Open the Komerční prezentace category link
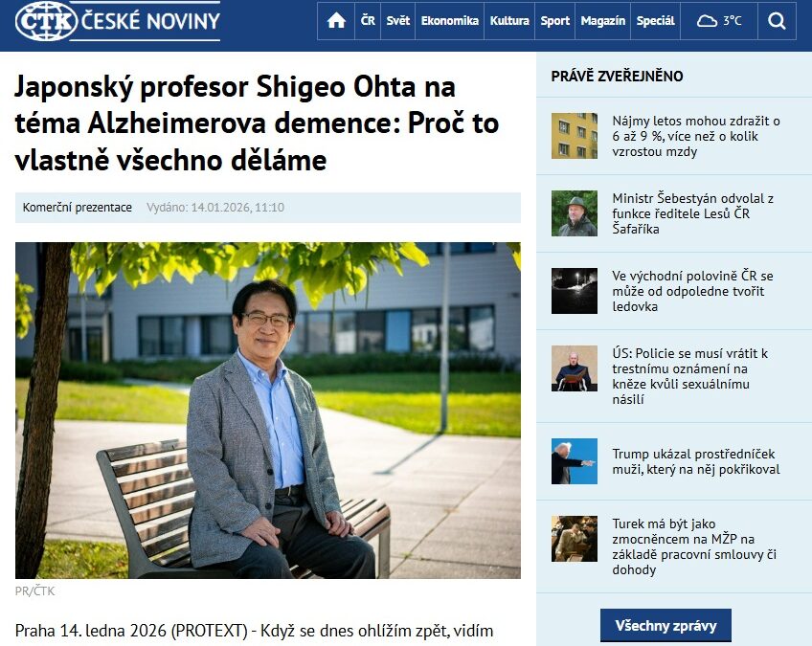 tap(78, 207)
